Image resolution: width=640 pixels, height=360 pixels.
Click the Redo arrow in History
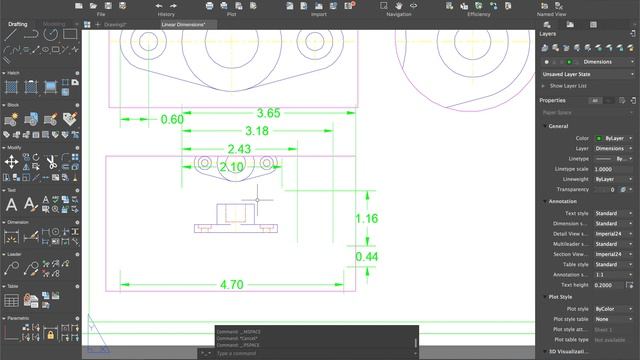point(173,6)
